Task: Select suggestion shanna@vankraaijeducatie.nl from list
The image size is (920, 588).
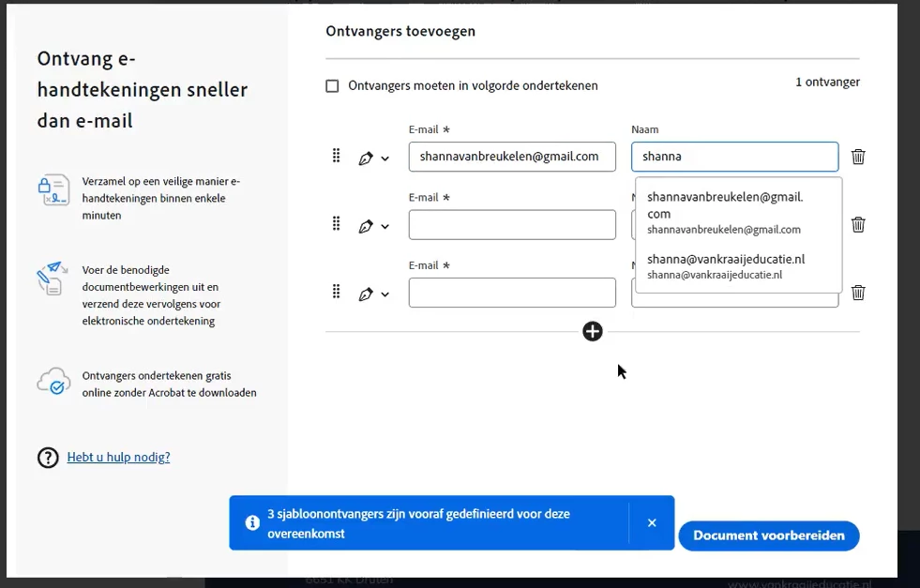Action: (x=739, y=266)
